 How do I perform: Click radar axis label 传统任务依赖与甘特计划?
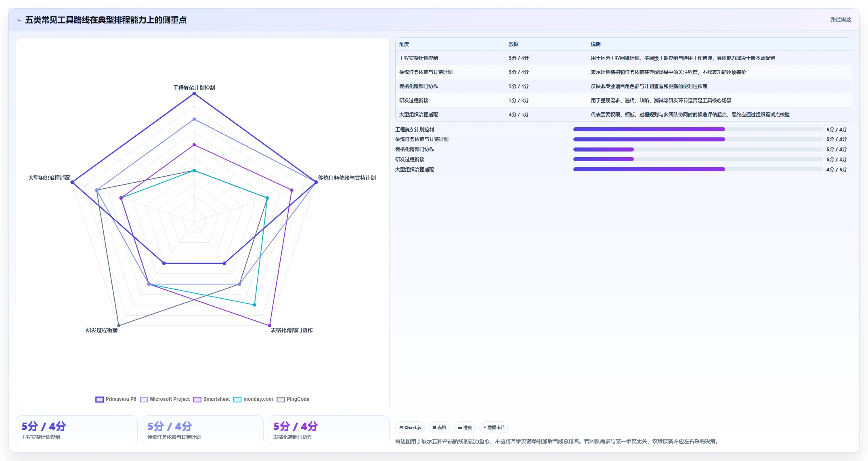tap(347, 178)
